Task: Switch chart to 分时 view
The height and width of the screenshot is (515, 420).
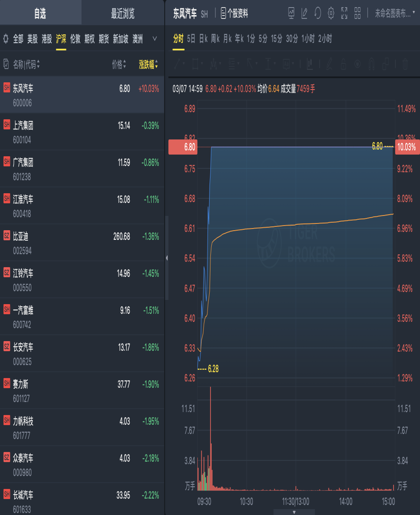Action: click(x=178, y=39)
